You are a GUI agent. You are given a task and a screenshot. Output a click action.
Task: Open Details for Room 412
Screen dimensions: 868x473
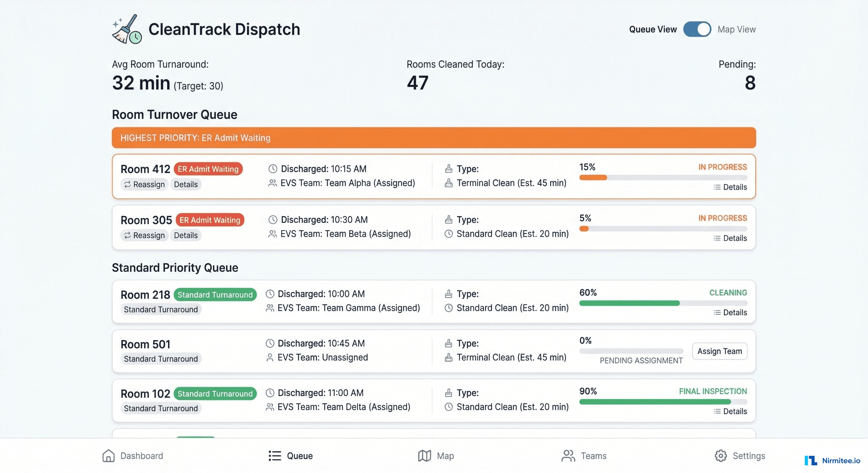(730, 187)
